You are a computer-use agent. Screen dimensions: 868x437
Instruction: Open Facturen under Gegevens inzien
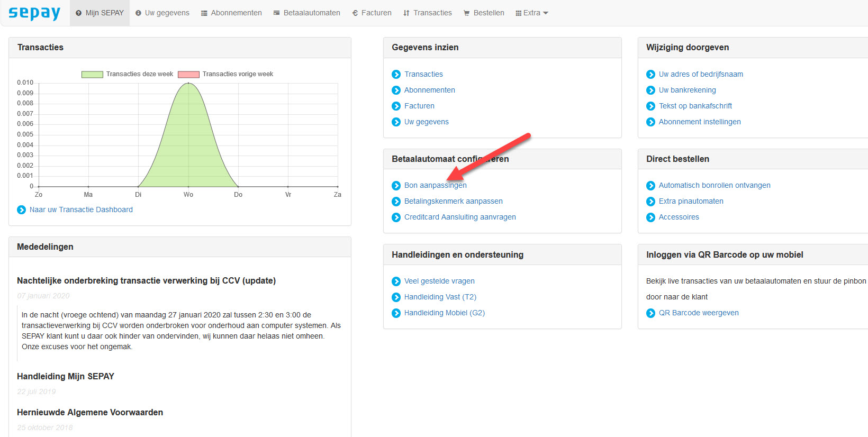[419, 106]
